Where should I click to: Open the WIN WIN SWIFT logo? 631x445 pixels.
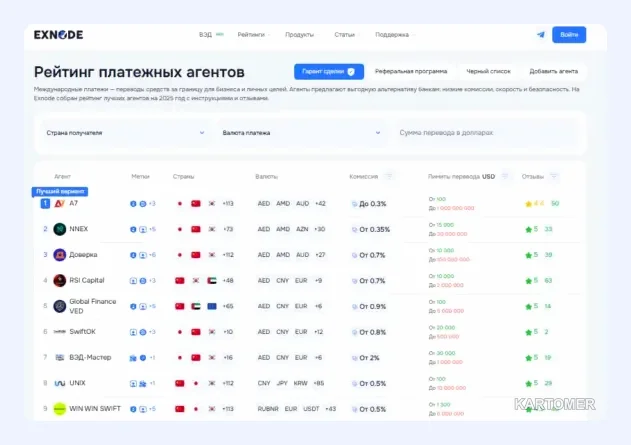[60, 409]
